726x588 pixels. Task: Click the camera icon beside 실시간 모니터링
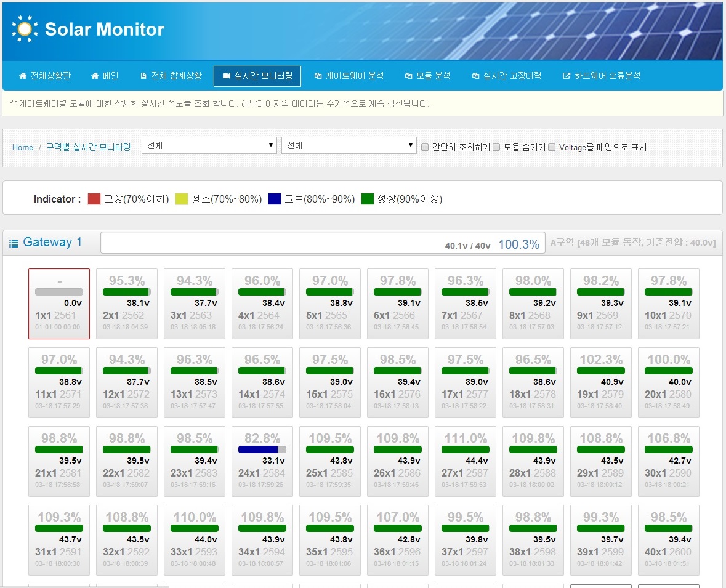tap(227, 76)
